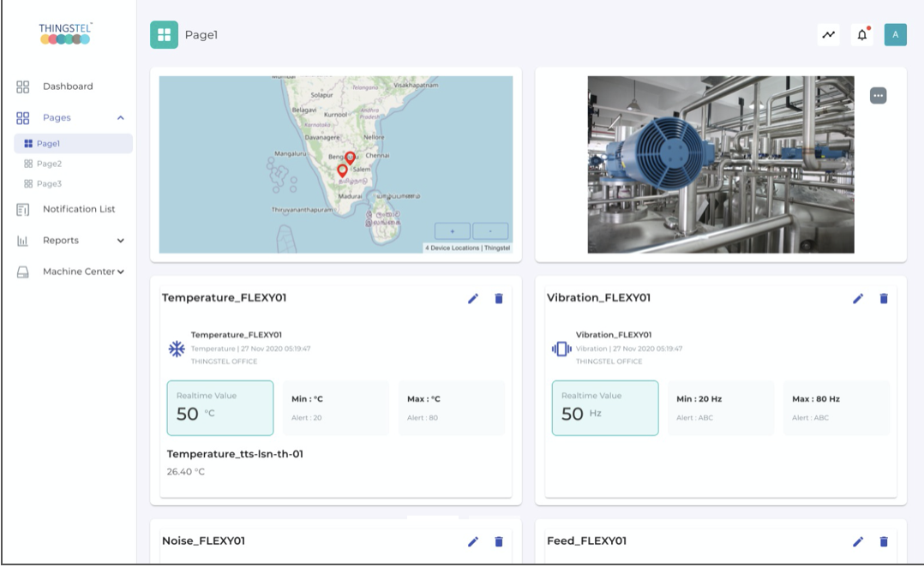Click the pencil icon on Noise_FLEXY01
Viewport: 924px width, 567px height.
coord(473,541)
